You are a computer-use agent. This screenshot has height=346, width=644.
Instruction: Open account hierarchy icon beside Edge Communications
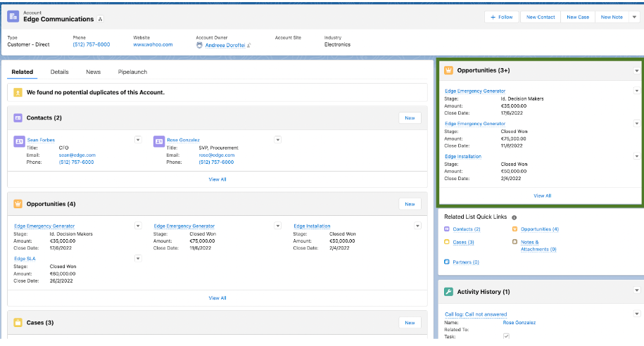tap(100, 19)
